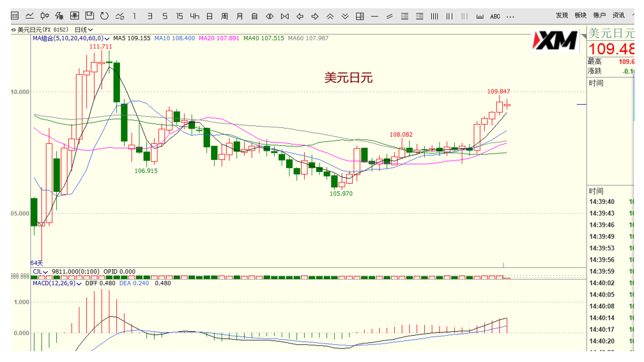Select the 5-minute period button

(x=165, y=16)
